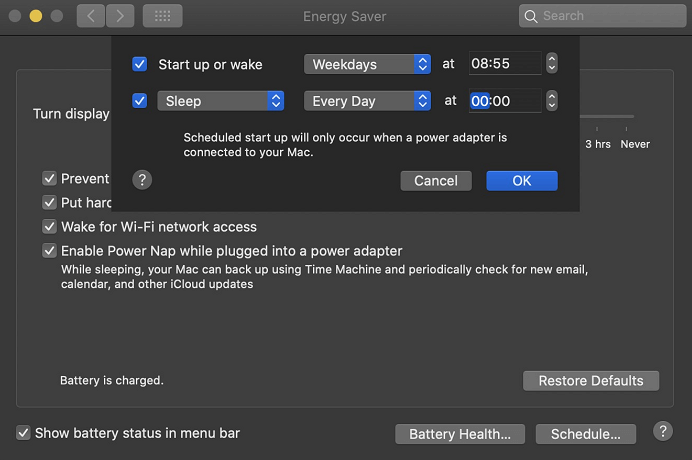
Task: Expand the Every Day dropdown
Action: [x=367, y=101]
